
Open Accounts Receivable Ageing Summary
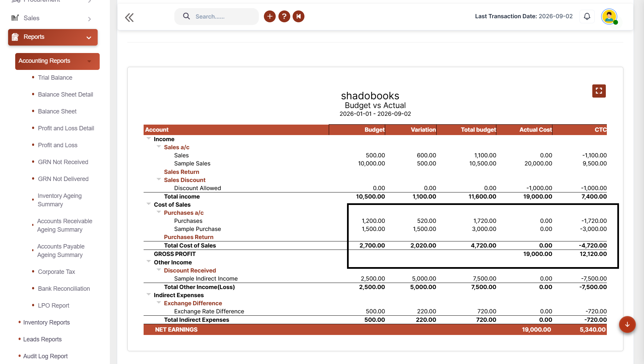[65, 225]
